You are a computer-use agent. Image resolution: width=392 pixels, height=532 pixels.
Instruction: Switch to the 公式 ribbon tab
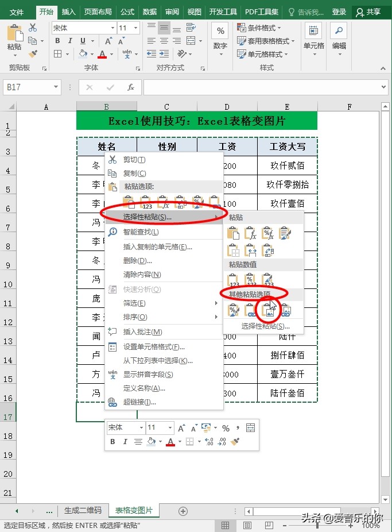(x=127, y=12)
